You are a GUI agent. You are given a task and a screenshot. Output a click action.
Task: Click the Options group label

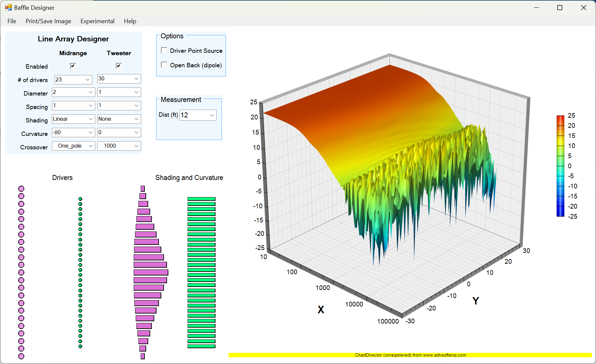tap(172, 36)
